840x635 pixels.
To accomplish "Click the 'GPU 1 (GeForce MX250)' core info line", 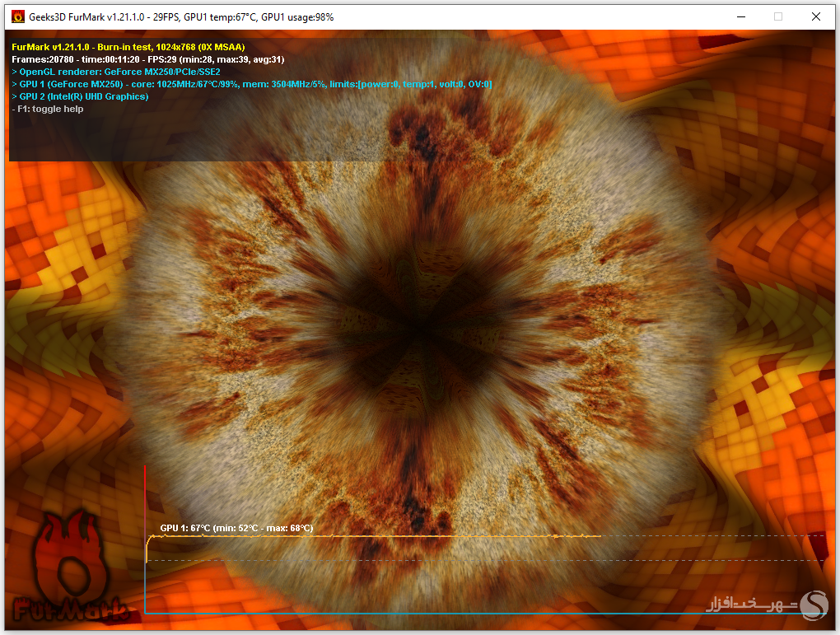I will click(252, 84).
